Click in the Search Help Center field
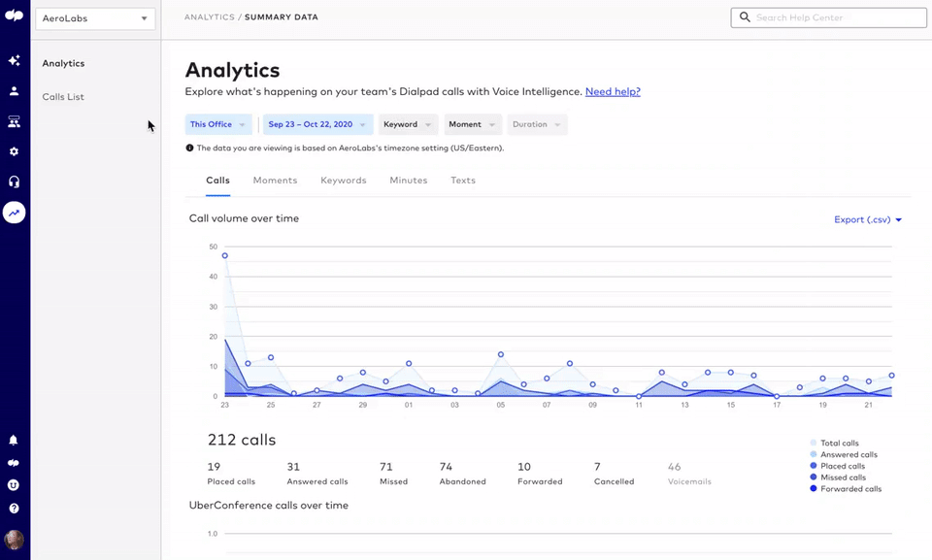This screenshot has height=560, width=932. 828,17
